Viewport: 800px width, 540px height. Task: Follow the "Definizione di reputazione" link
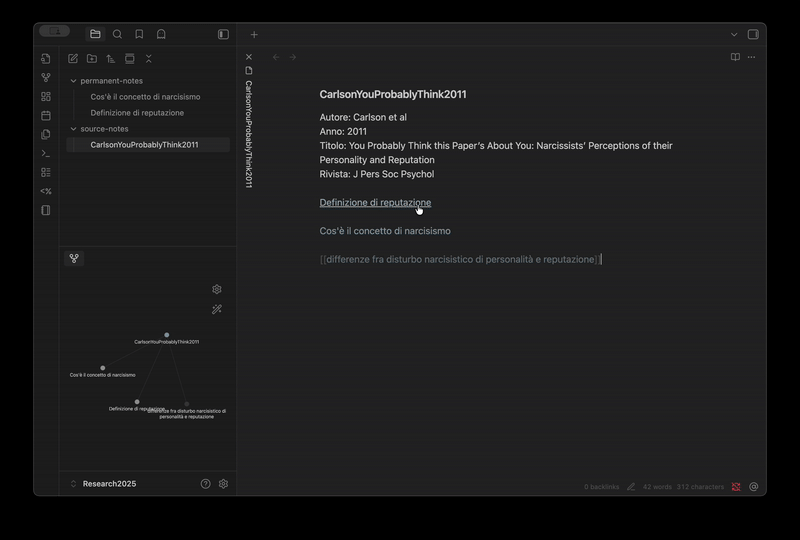[375, 203]
